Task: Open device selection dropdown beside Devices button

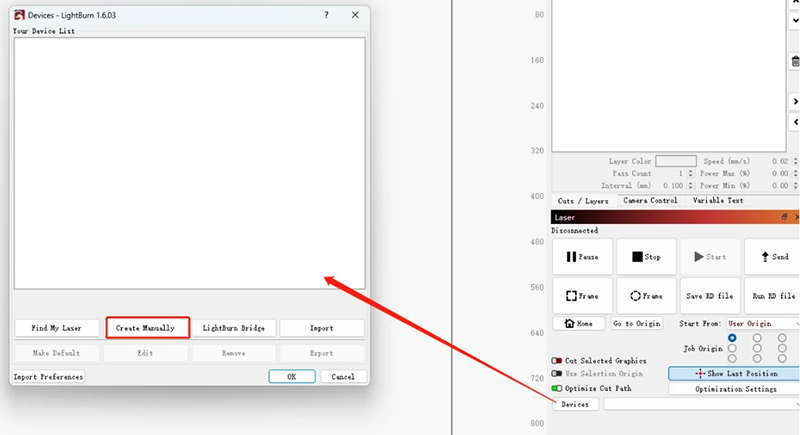Action: [702, 404]
